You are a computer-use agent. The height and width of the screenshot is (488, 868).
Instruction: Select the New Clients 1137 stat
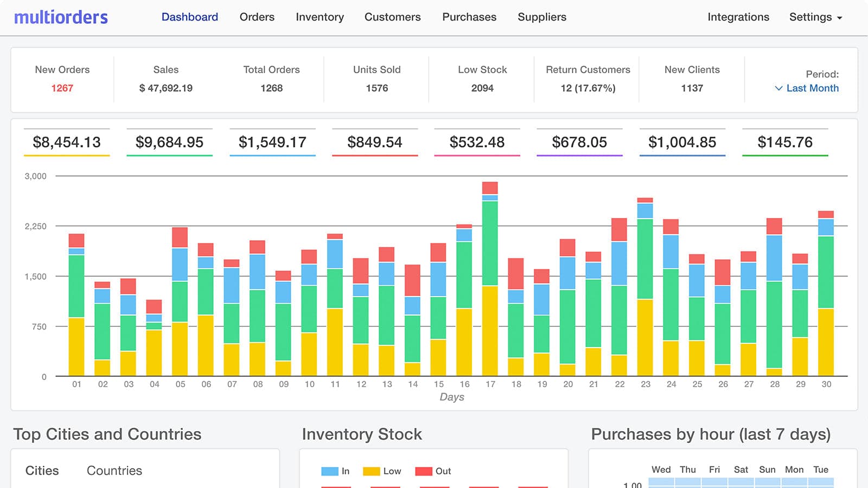click(692, 88)
